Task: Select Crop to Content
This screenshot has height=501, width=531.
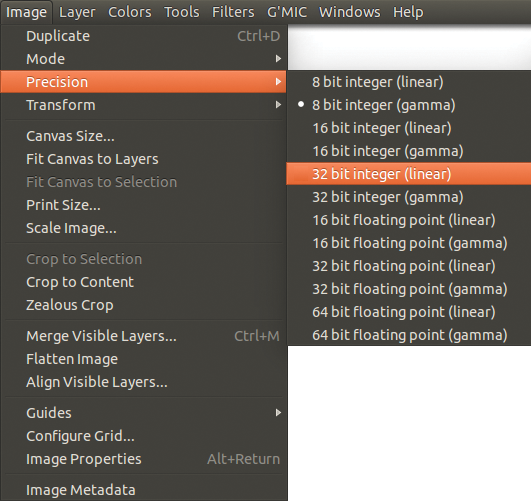Action: coord(144,282)
